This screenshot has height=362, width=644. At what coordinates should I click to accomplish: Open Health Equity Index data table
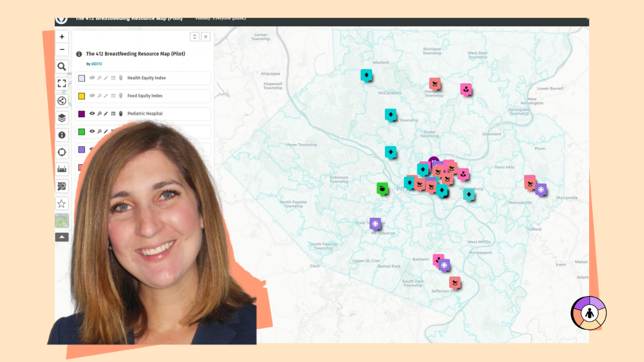tap(113, 78)
